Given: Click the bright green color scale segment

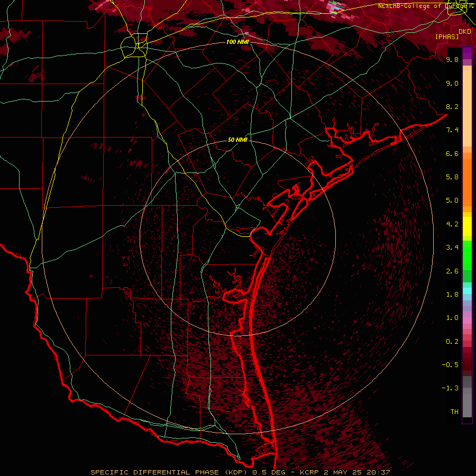Looking at the screenshot, I should click(467, 255).
